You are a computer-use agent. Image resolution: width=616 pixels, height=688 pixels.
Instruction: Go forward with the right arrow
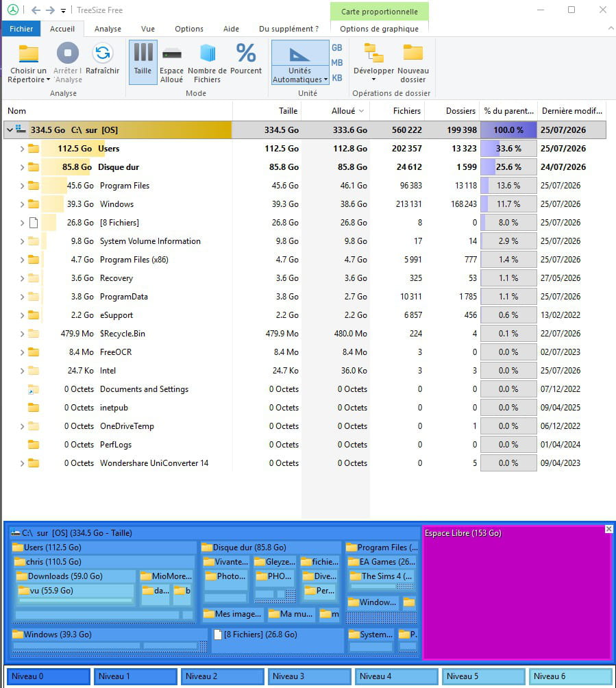point(51,10)
